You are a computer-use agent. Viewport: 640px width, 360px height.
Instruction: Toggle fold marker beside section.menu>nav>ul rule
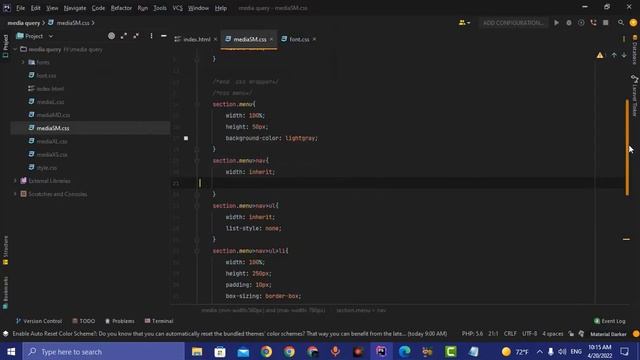click(x=197, y=206)
